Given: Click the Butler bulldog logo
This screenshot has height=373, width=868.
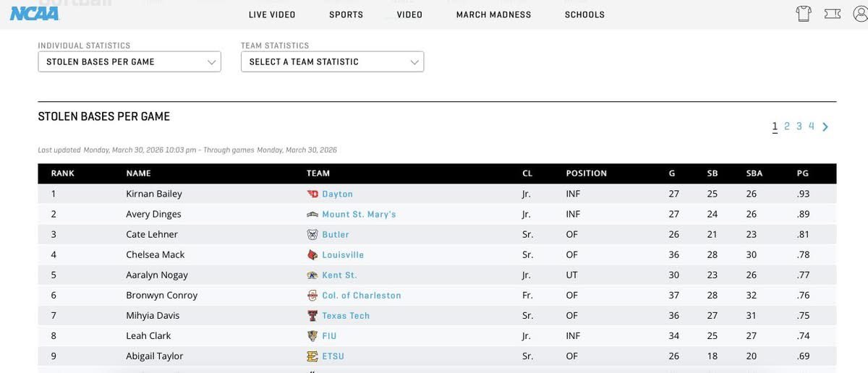Looking at the screenshot, I should click(312, 234).
